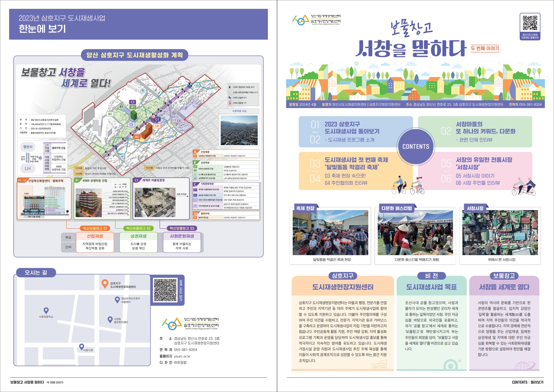Screen dimensions: 554x392
Task: Click the 산업재생 strategy box
Action: click(x=95, y=242)
